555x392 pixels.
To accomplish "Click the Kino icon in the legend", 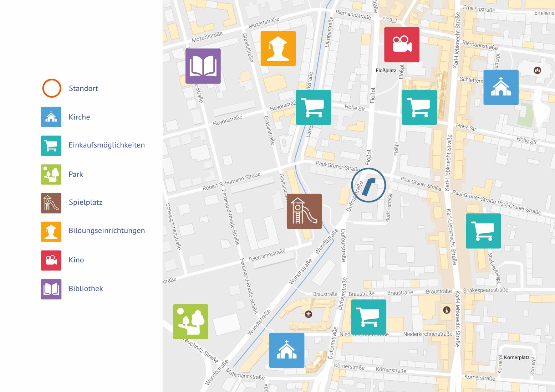I will tap(51, 260).
